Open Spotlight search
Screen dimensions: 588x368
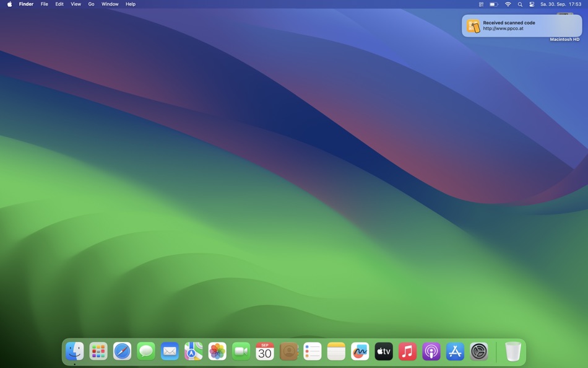[x=520, y=4]
